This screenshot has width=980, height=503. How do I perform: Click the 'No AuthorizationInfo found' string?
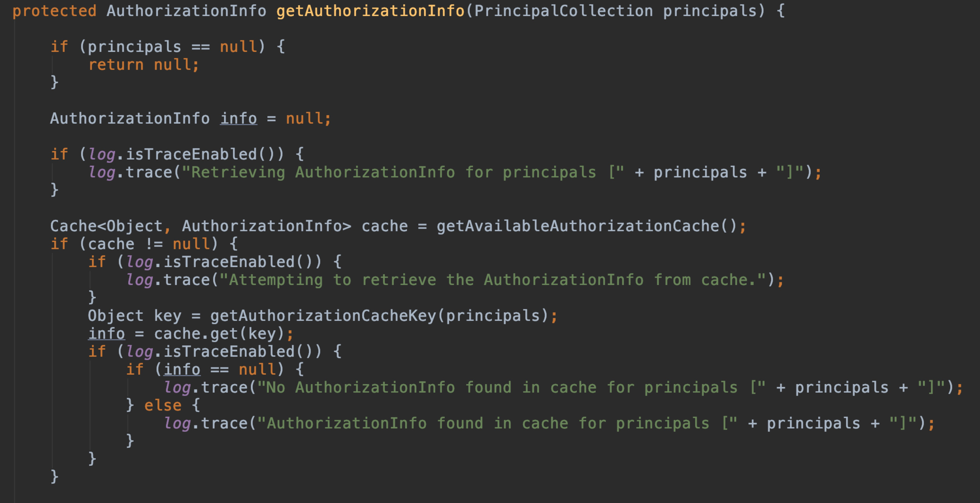[511, 388]
